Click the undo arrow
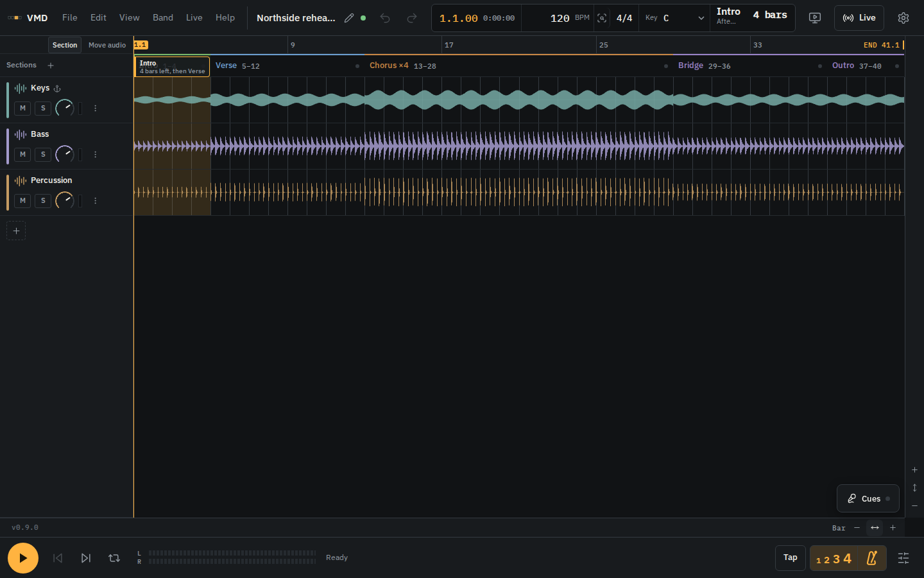 click(x=385, y=18)
